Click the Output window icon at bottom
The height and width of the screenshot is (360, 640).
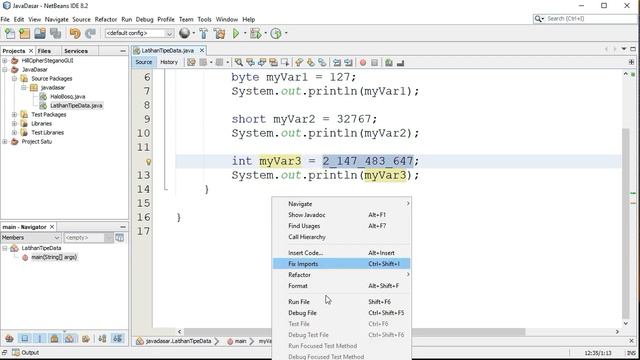[x=16, y=352]
